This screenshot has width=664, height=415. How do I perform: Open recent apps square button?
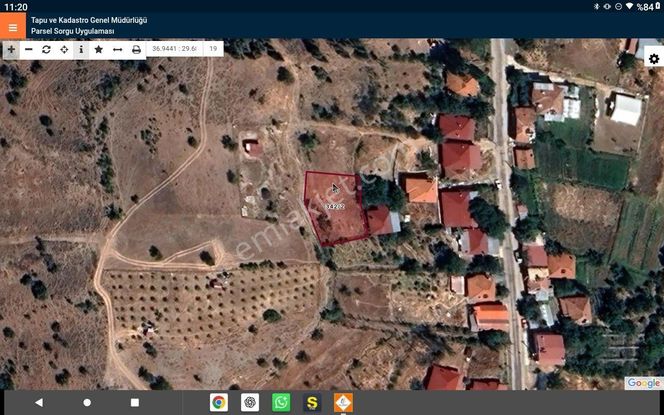[x=135, y=402]
